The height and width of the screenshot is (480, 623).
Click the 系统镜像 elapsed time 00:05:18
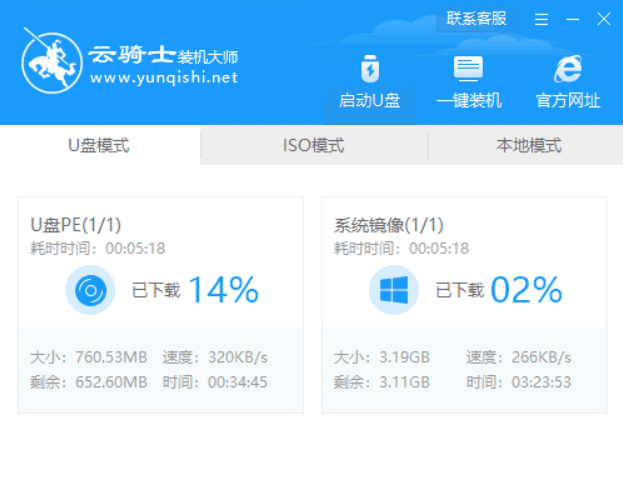point(439,249)
